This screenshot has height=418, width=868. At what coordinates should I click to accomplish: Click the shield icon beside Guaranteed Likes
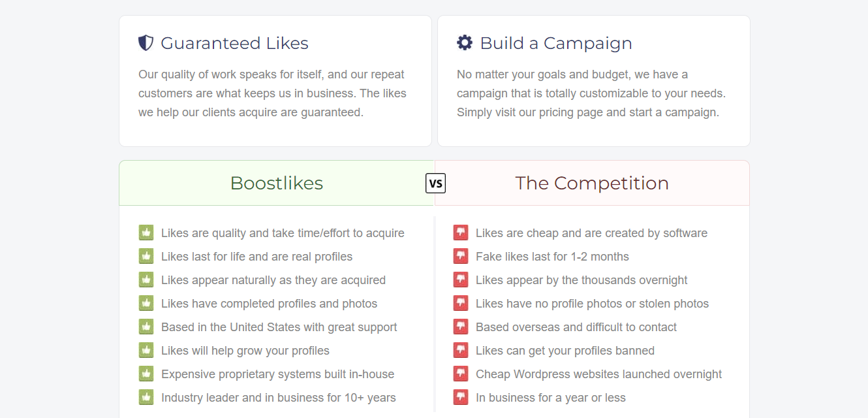point(146,43)
